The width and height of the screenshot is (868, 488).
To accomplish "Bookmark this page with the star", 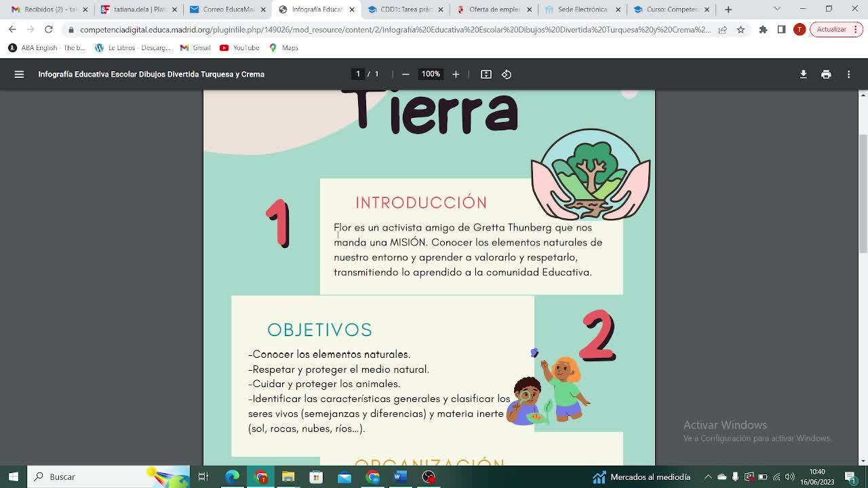I will (x=741, y=30).
